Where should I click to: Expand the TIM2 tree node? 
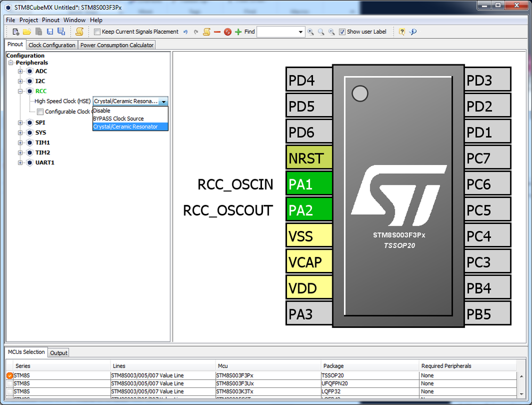[x=20, y=153]
